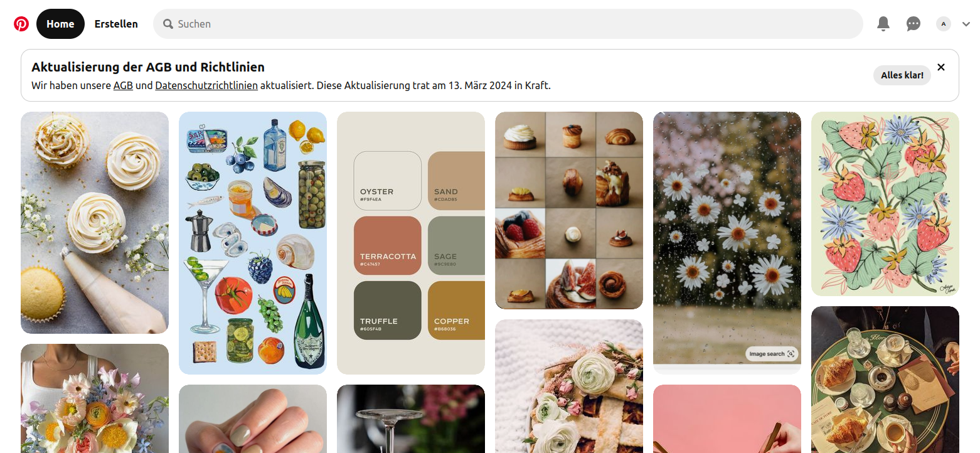
Task: Click the Pinterest logo icon
Action: [21, 24]
